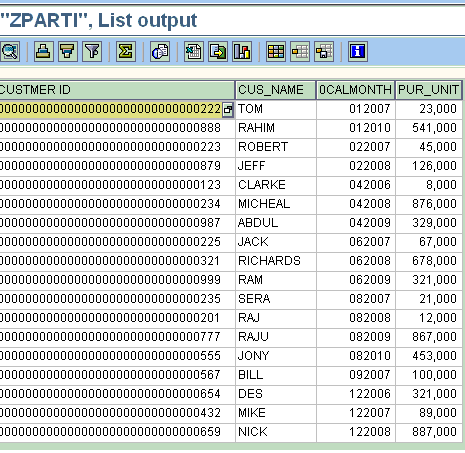Click calmonth value 012010
465x453 pixels.
370,128
